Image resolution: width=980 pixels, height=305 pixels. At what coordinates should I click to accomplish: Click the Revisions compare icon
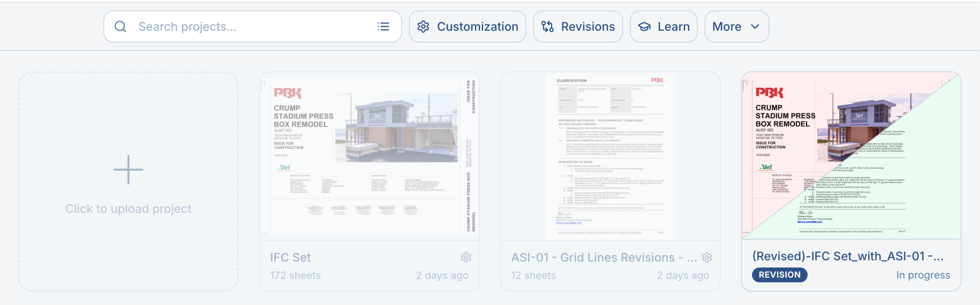[x=547, y=27]
